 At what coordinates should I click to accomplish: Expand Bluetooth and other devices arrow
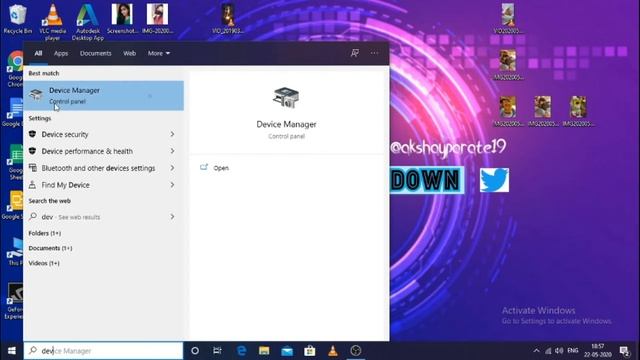172,168
